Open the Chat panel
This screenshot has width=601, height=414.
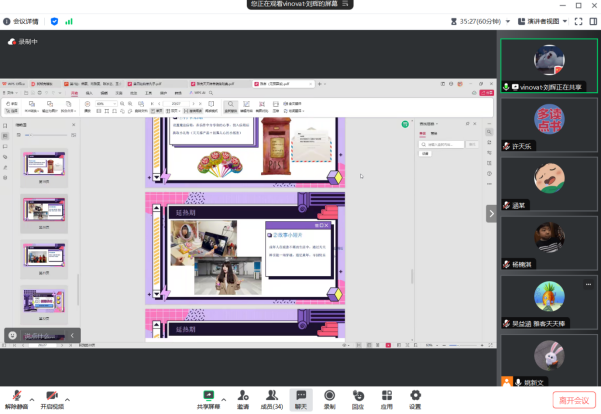pyautogui.click(x=300, y=396)
